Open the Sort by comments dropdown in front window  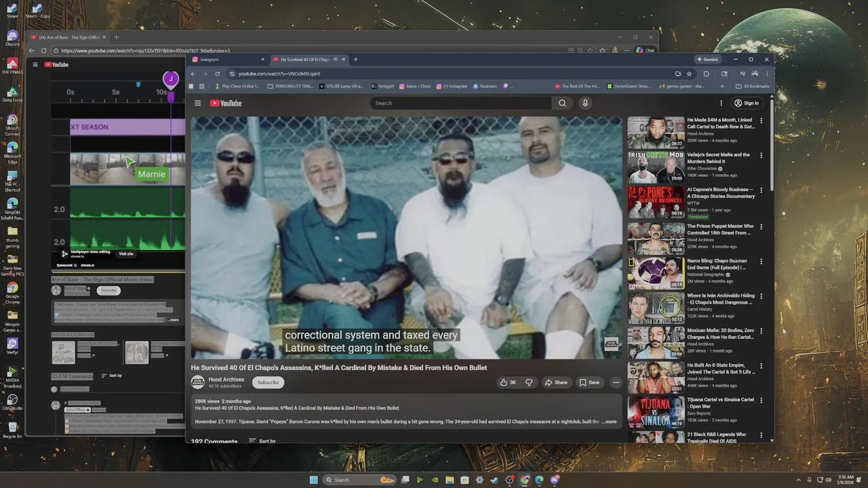click(x=262, y=441)
